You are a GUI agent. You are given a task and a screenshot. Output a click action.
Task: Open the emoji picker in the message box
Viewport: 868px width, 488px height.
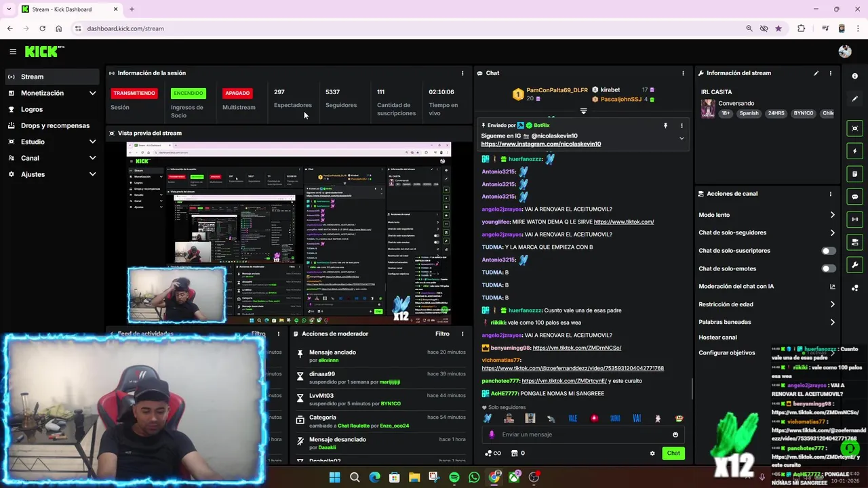pos(675,434)
